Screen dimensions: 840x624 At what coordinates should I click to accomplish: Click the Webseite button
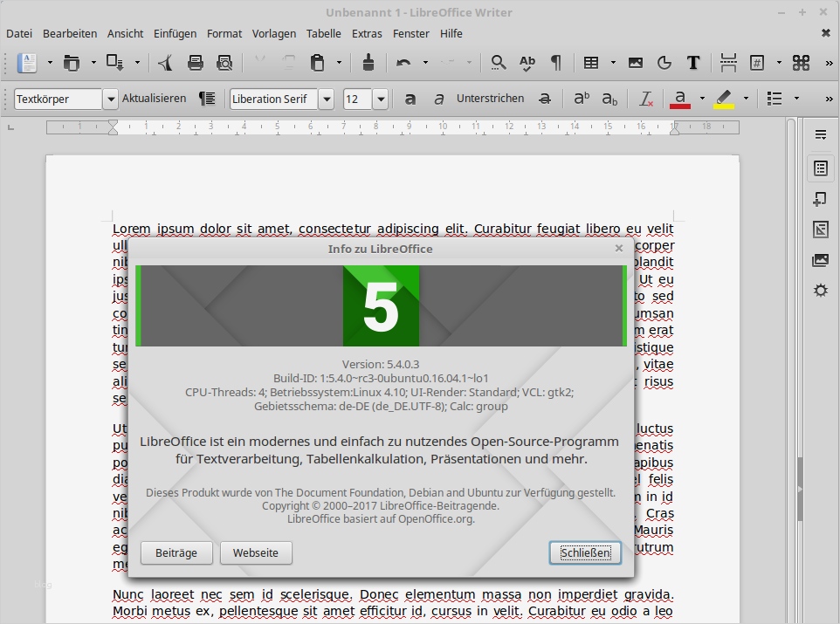[x=256, y=552]
